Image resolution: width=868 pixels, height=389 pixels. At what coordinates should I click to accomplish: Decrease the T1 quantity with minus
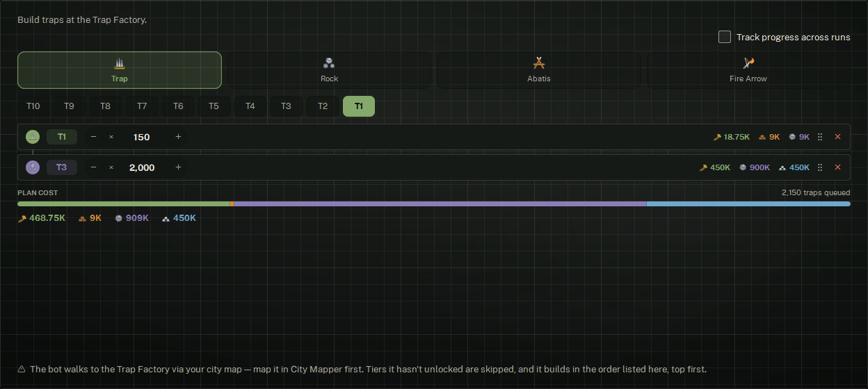point(93,137)
